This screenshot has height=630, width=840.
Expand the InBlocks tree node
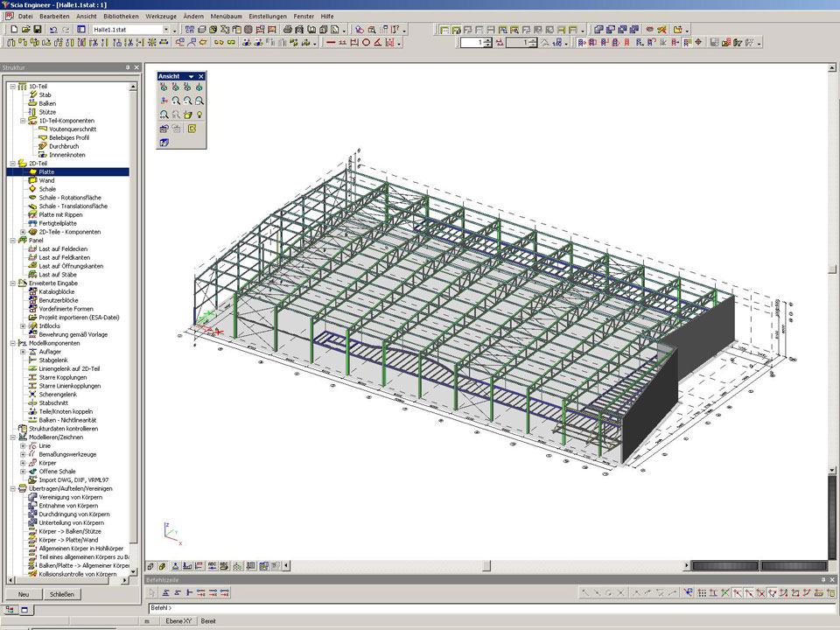pyautogui.click(x=23, y=326)
